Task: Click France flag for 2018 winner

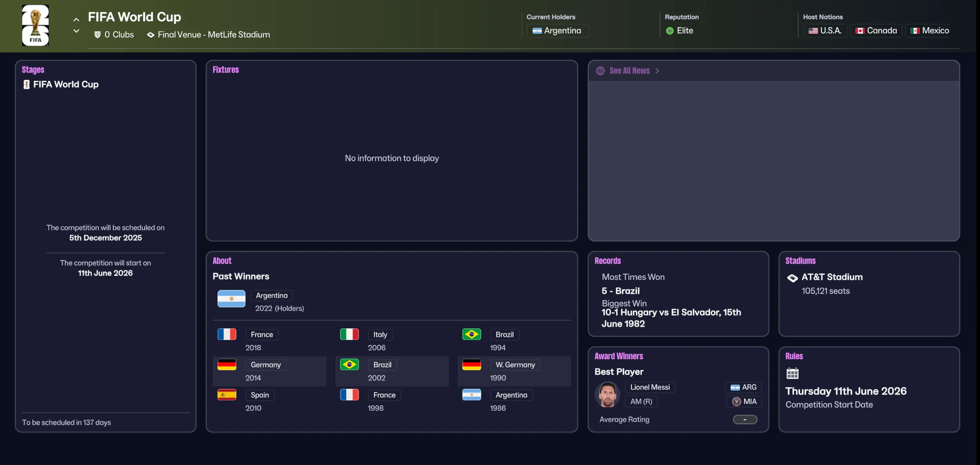Action: [x=227, y=334]
